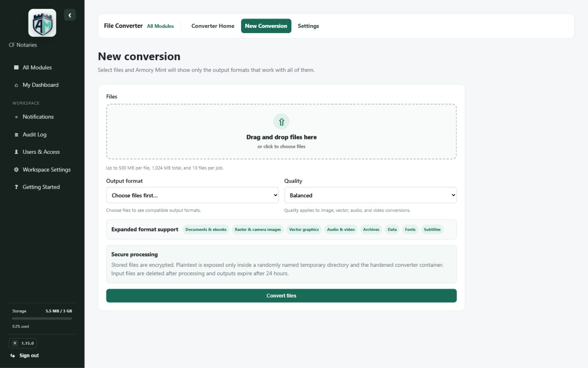This screenshot has width=588, height=368.
Task: Open Workspace Settings
Action: pos(42,170)
